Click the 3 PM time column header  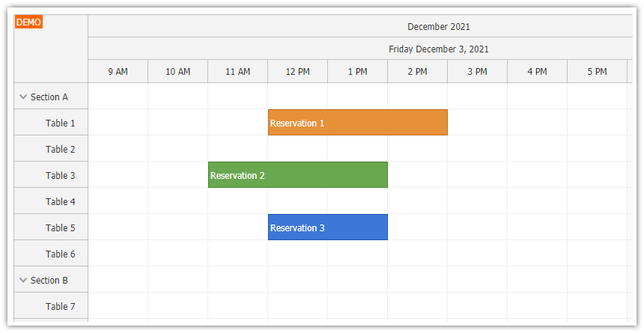click(x=477, y=72)
